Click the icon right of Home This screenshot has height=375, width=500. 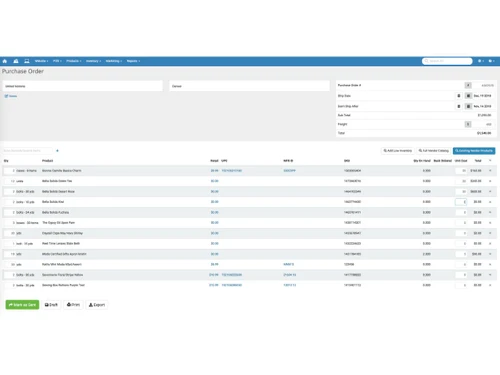[16, 61]
